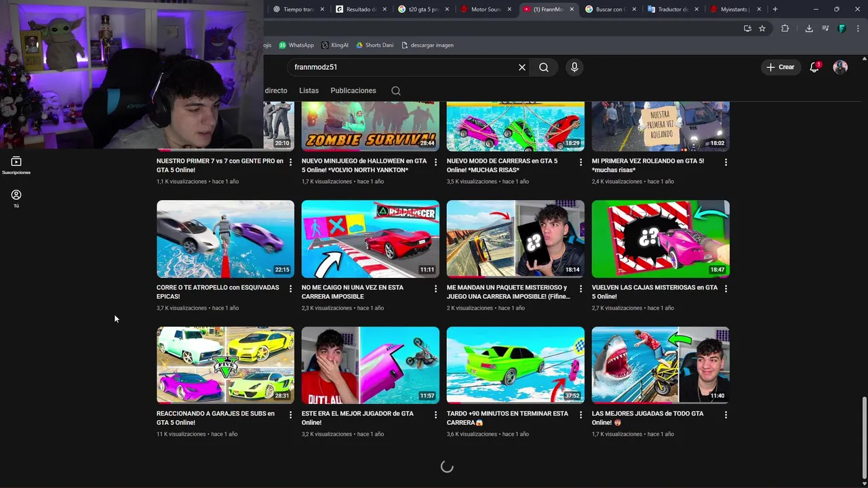Open Chrome profile icon
Screen dimensions: 868x488
[x=842, y=28]
